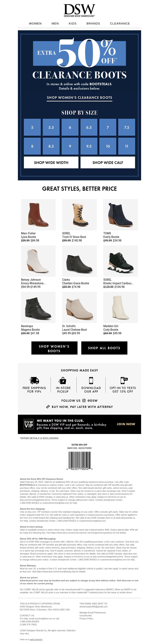Click the download app phone icon
Viewport: 159px width, 644px height.
tap(91, 380)
